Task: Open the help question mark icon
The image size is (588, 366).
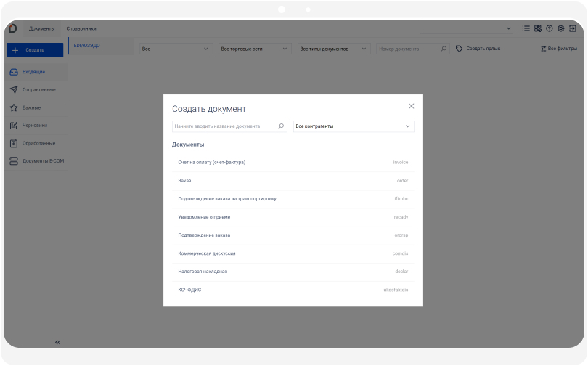Action: click(549, 28)
